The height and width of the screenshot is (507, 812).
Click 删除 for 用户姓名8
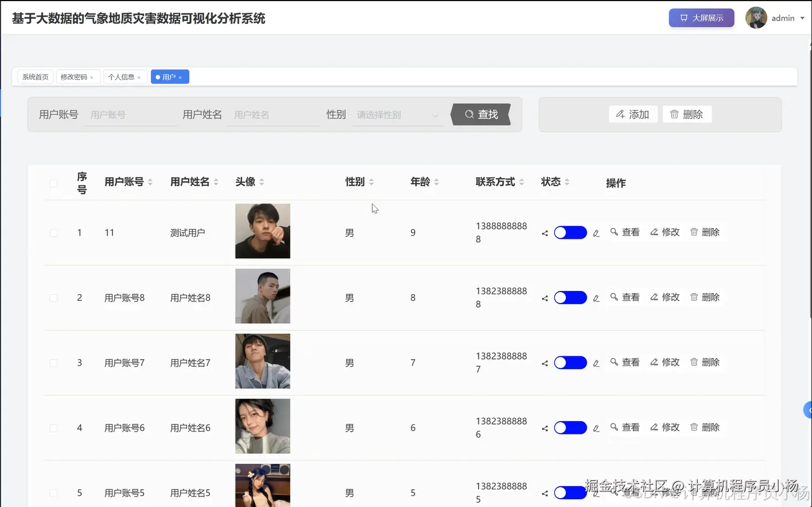tap(705, 298)
